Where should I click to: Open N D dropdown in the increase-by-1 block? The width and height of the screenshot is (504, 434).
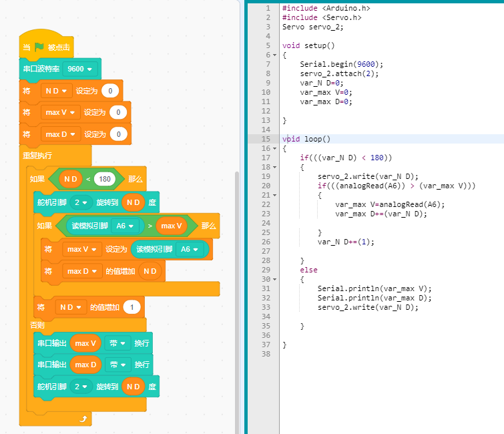pyautogui.click(x=71, y=307)
